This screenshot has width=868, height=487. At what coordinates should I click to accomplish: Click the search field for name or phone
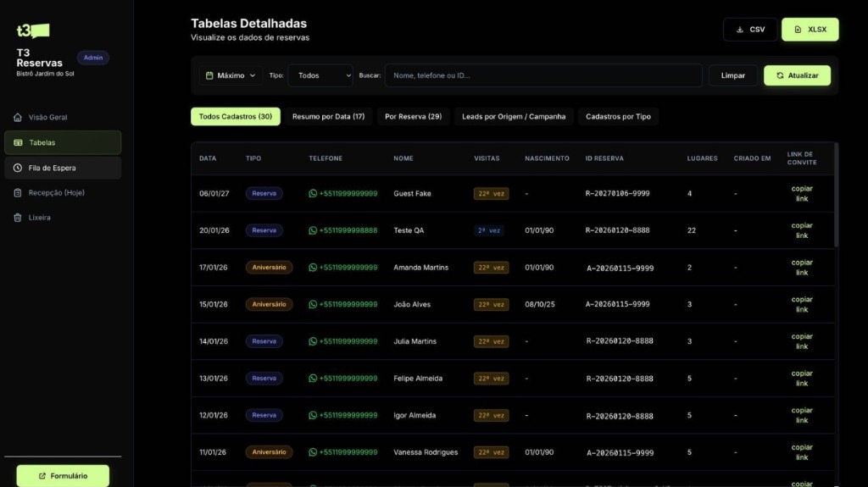(x=542, y=75)
